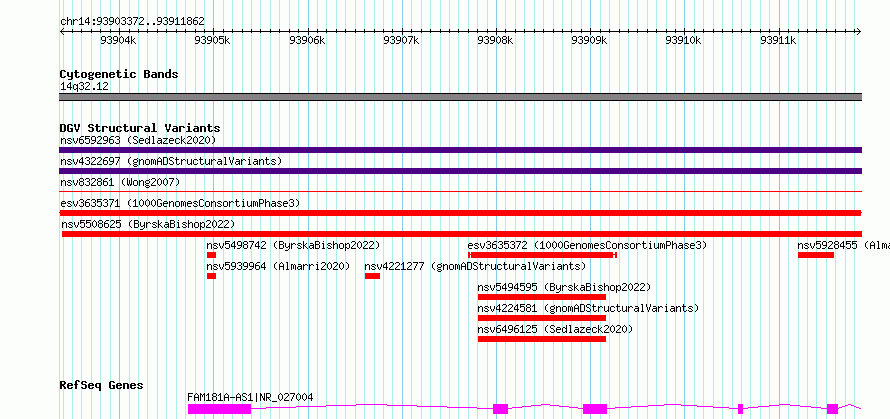Open variant nsv832861 (Wong2007) label

point(120,182)
